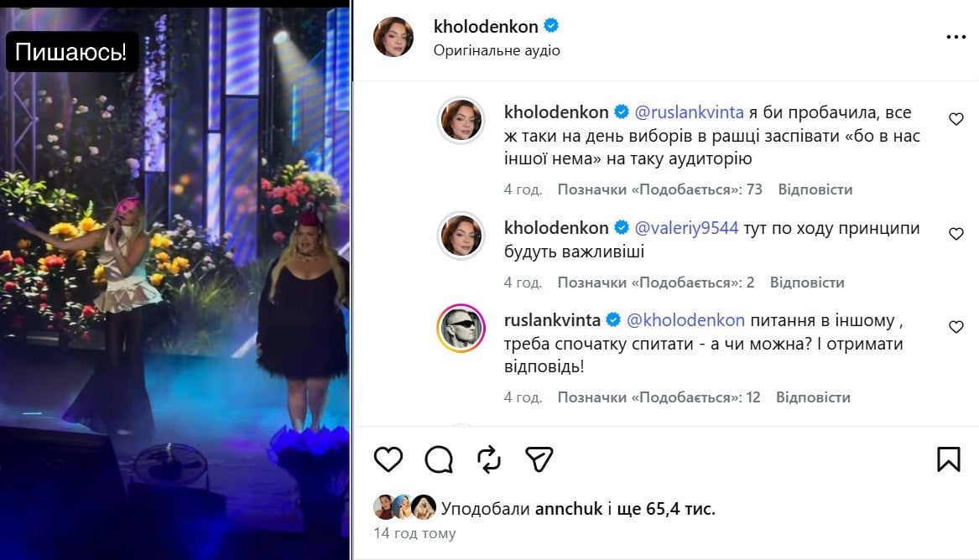Repost using the looping arrows icon
Image resolution: width=979 pixels, height=560 pixels.
[489, 459]
